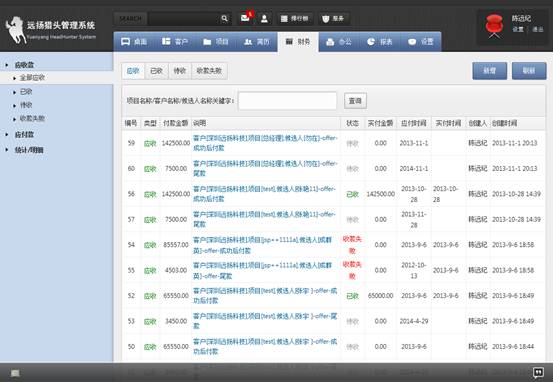Screen dimensions: 553x382
Task: Switch to the 报表 reports tab
Action: [380, 42]
